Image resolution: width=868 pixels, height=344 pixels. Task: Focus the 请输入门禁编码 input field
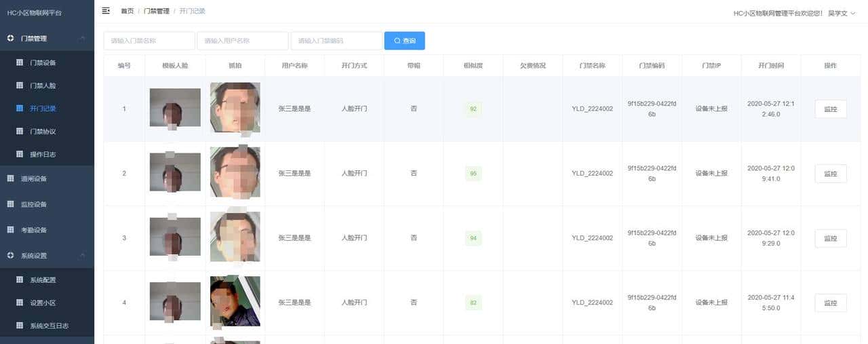coord(336,41)
